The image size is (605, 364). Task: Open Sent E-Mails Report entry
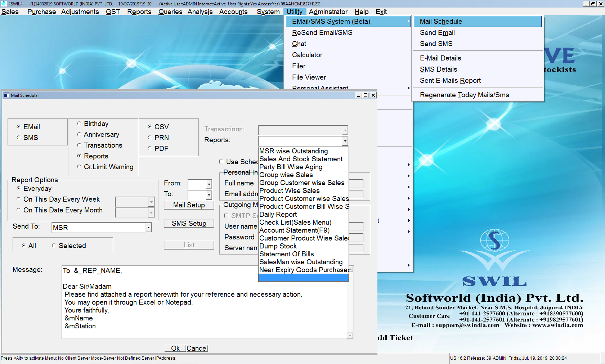pos(478,80)
